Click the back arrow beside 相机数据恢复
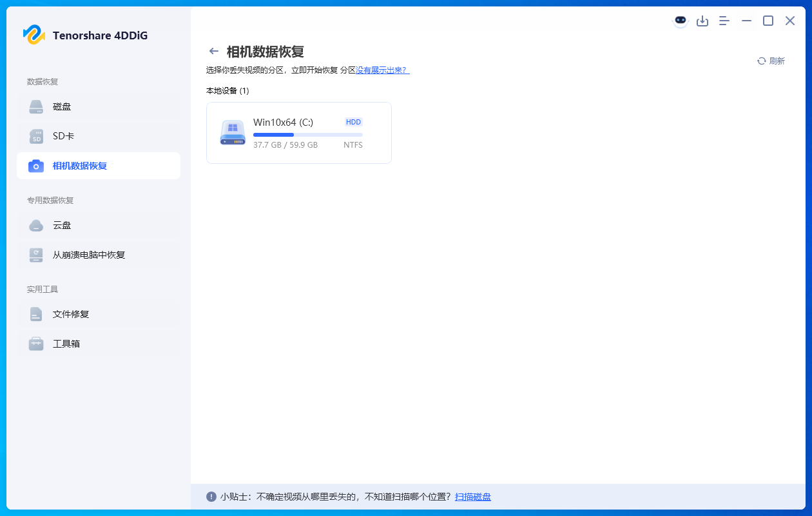Image resolution: width=812 pixels, height=516 pixels. (213, 50)
